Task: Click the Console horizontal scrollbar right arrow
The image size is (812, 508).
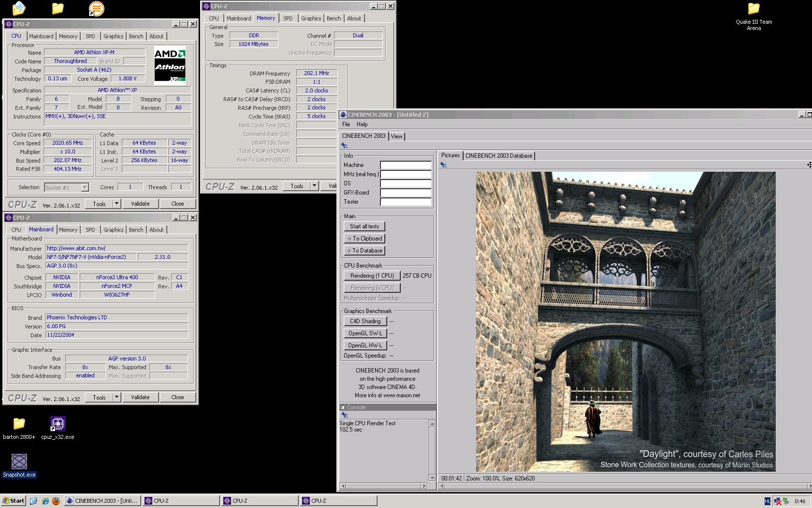Action: (424, 486)
